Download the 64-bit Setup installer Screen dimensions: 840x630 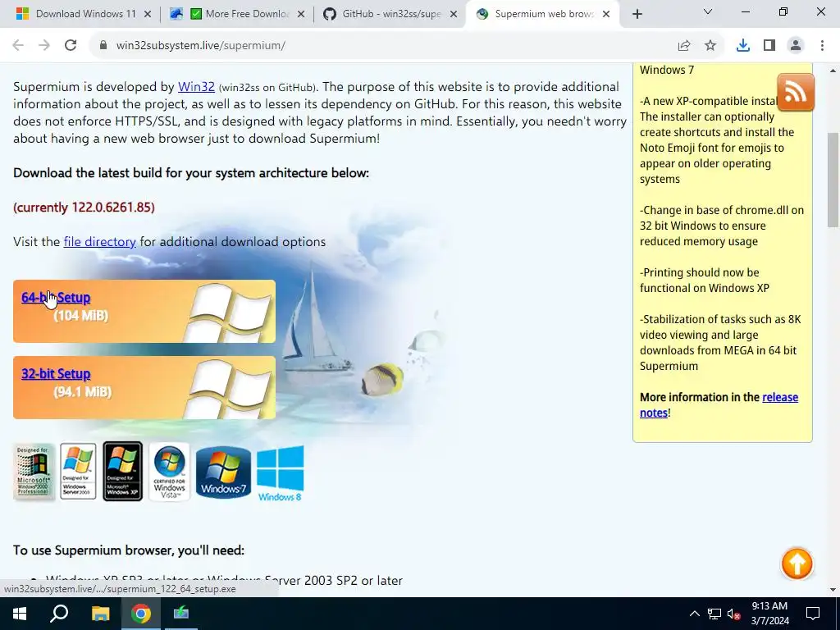click(x=56, y=297)
